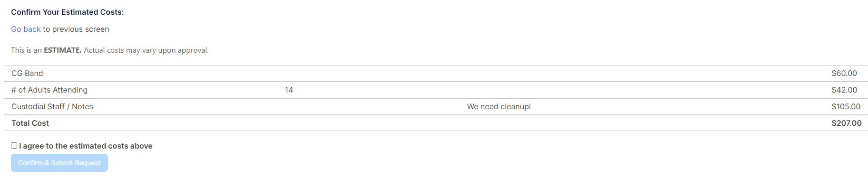Screen dimensions: 868x178
Task: Click the word 'Attending' in the adults row
Action: point(70,90)
